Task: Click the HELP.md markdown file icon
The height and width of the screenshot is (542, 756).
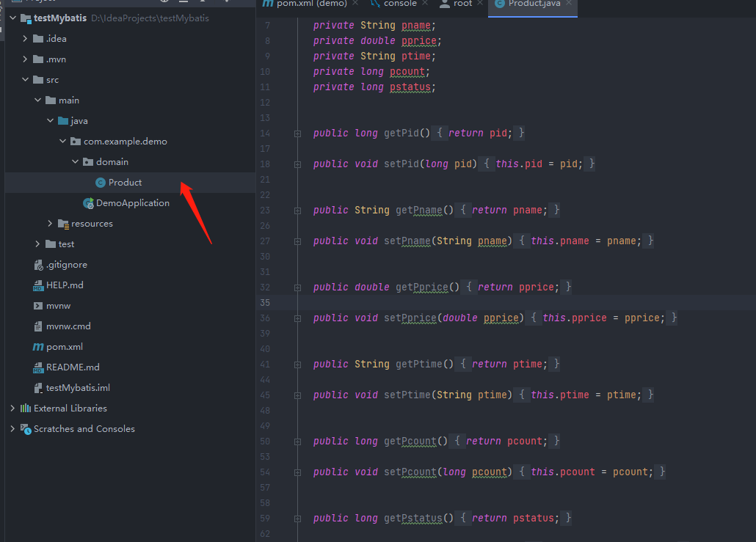Action: 39,286
